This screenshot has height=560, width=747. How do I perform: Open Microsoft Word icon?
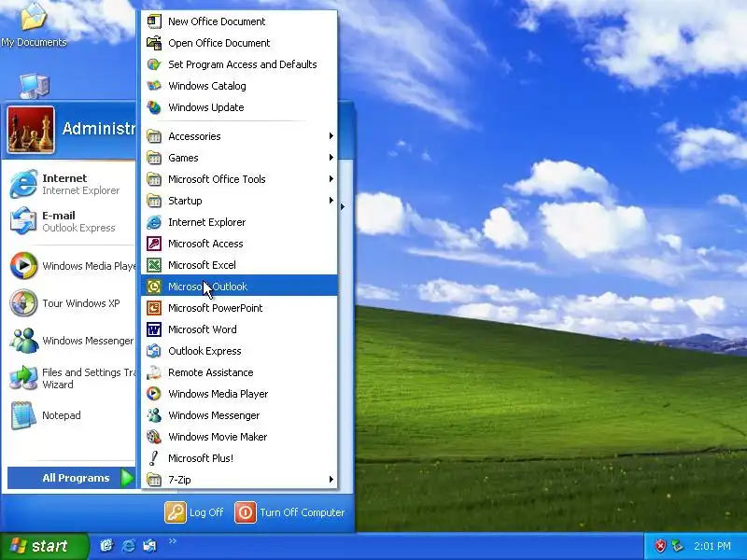click(x=154, y=329)
